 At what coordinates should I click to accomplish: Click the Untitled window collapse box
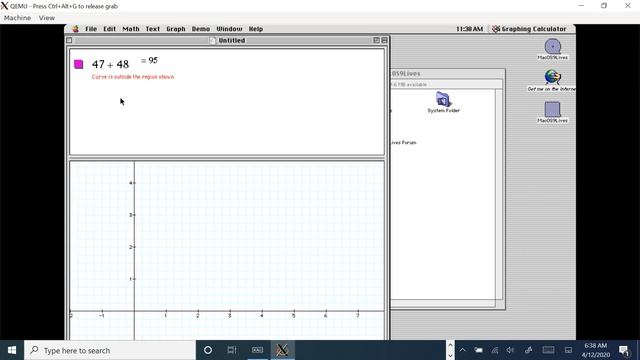click(x=384, y=40)
